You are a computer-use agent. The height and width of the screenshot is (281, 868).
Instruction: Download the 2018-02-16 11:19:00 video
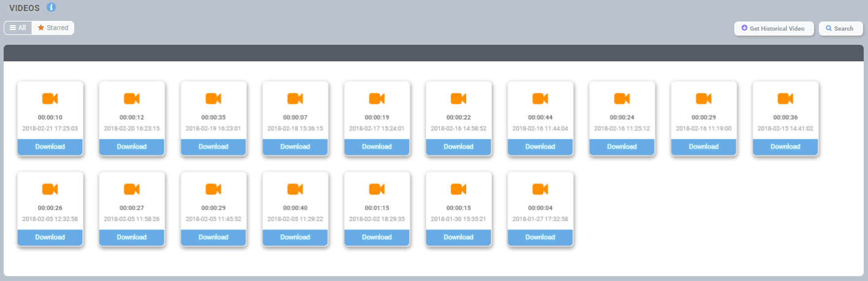[x=704, y=147]
